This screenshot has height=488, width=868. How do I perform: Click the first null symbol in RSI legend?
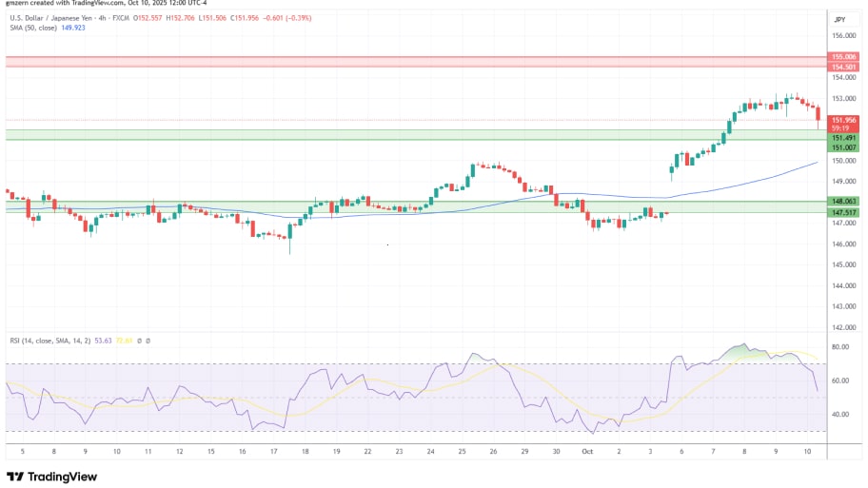click(x=140, y=340)
